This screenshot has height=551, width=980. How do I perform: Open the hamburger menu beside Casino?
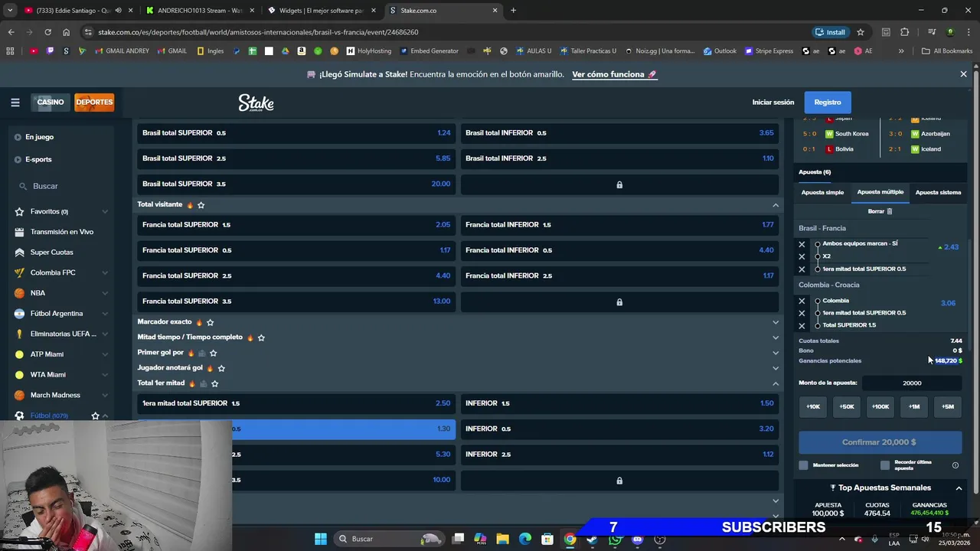pyautogui.click(x=15, y=103)
